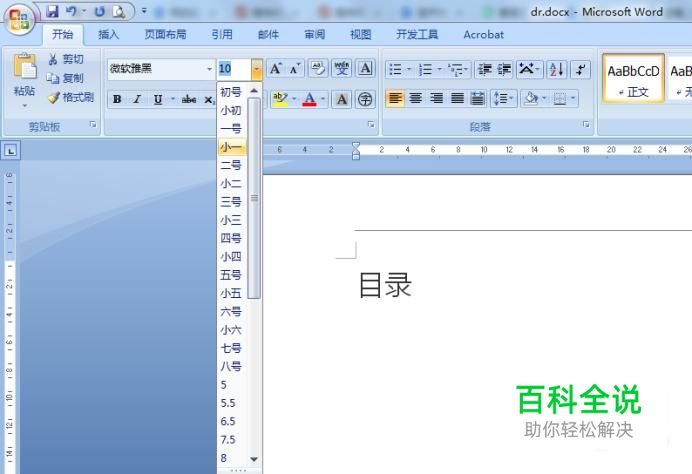Click the 粘贴 paste button
The height and width of the screenshot is (474, 692).
pyautogui.click(x=25, y=74)
